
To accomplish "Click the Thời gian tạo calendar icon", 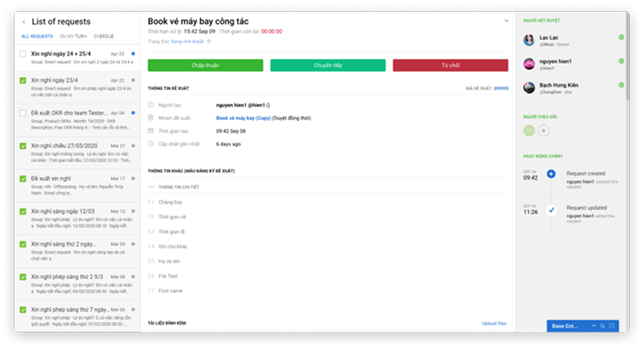I will (151, 131).
